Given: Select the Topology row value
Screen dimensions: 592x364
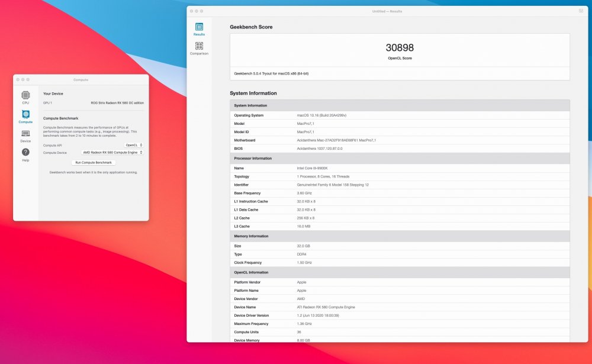Looking at the screenshot, I should tap(323, 176).
